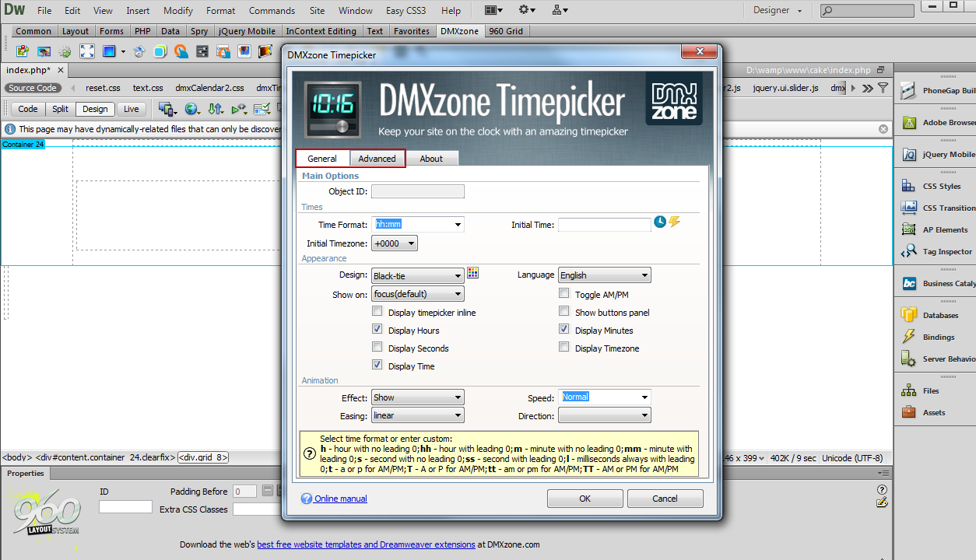Open the Time Format dropdown
The height and width of the screenshot is (560, 976).
click(x=418, y=225)
